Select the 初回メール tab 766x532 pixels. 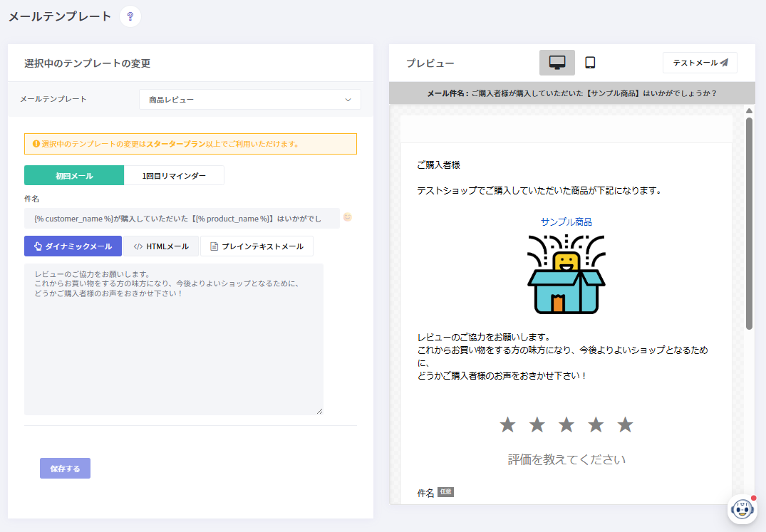[x=74, y=176]
